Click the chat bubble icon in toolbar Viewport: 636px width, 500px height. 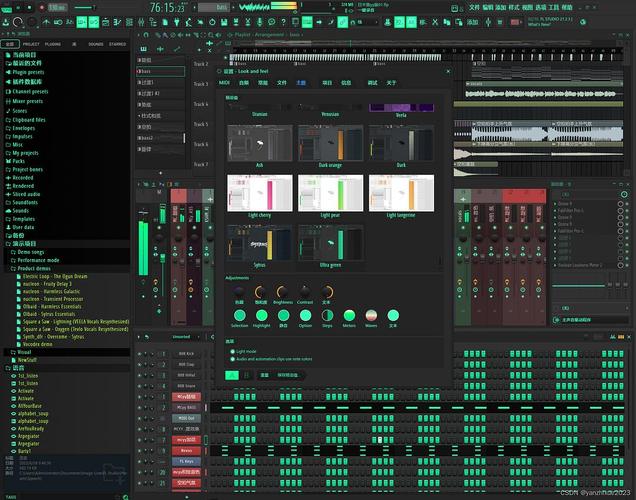[x=271, y=22]
